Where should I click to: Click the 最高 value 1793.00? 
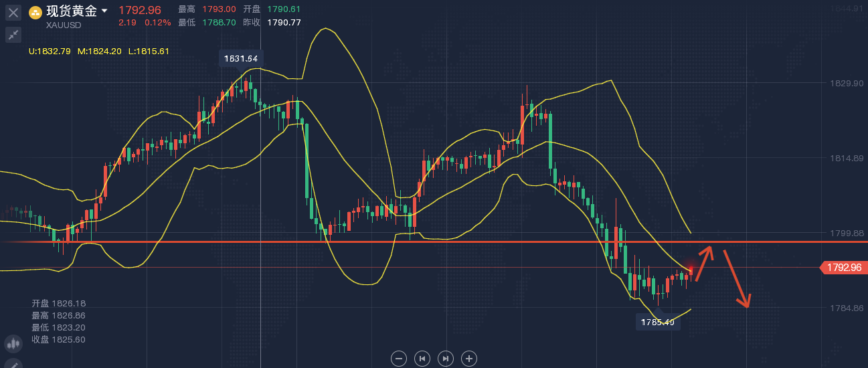click(219, 9)
